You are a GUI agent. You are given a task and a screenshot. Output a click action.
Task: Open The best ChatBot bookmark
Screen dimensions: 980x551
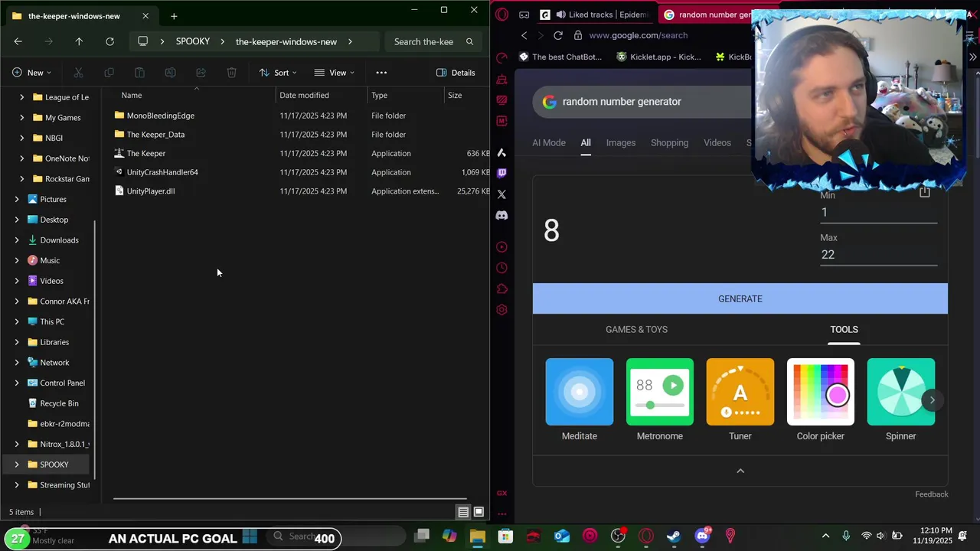(x=560, y=57)
